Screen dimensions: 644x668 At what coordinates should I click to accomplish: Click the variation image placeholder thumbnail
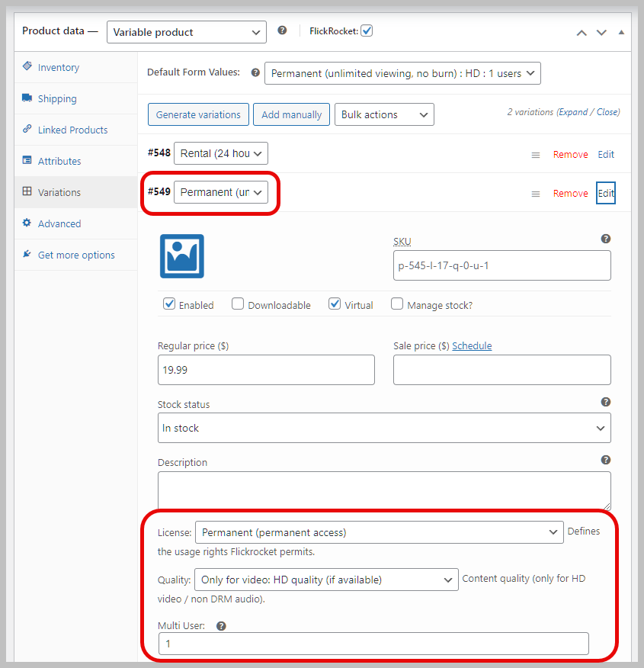[x=181, y=256]
